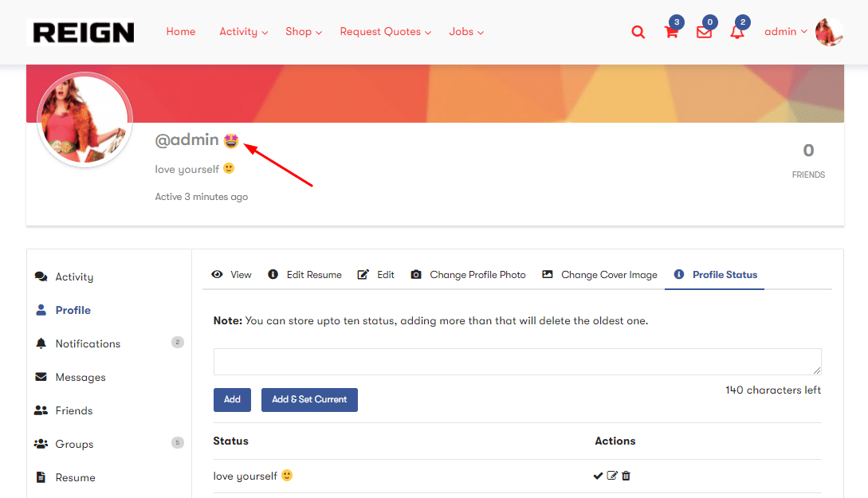Click the Add & Set Current button

tap(309, 399)
